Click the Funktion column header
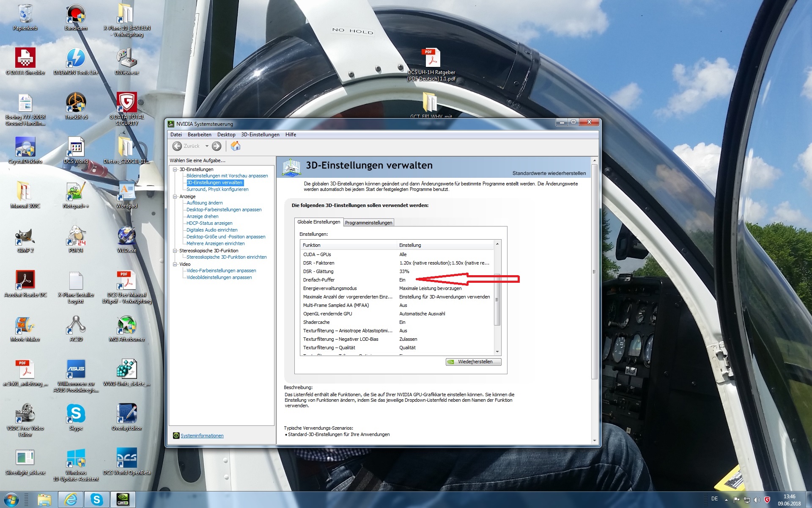Screen dimensions: 812x508 point(348,245)
